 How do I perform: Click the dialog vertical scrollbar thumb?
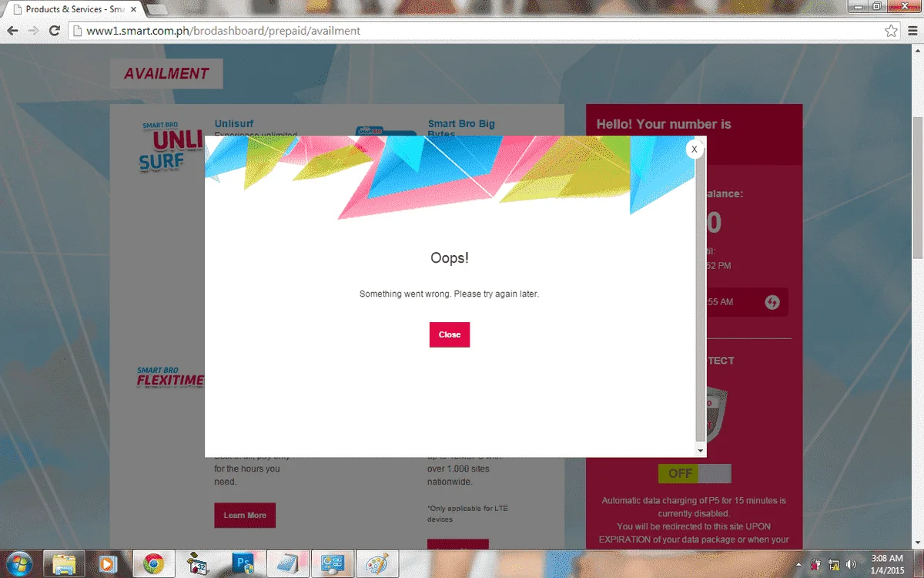click(x=700, y=301)
